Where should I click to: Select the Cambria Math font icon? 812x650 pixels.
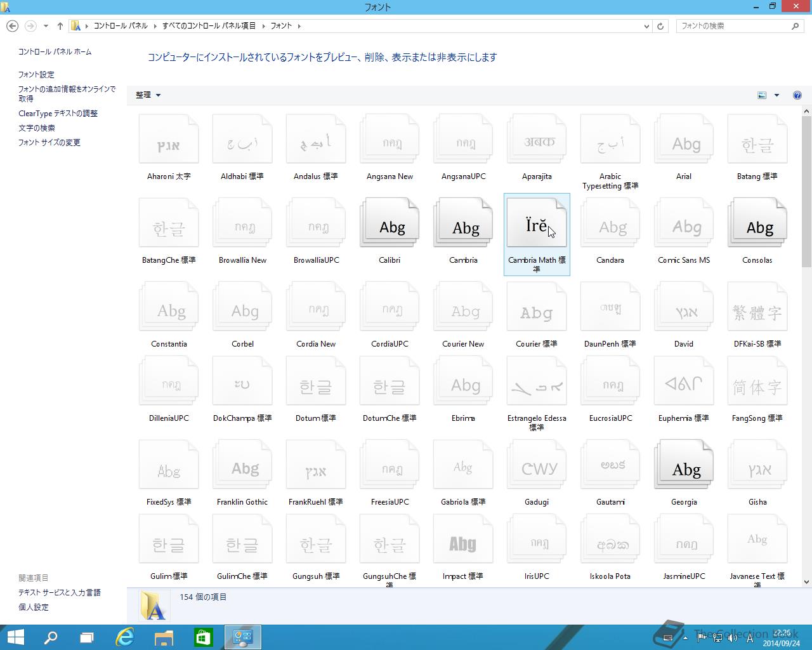[x=537, y=223]
